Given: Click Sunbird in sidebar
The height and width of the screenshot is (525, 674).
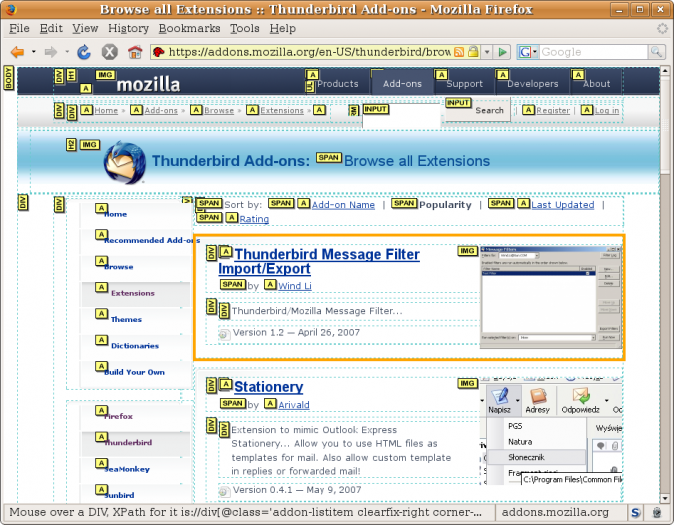Looking at the screenshot, I should click(119, 495).
